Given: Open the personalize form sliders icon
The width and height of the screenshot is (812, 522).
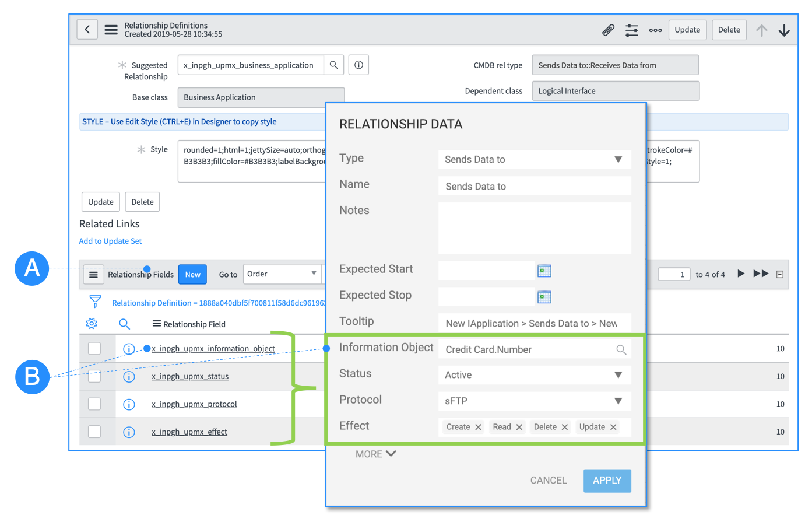Looking at the screenshot, I should tap(632, 30).
